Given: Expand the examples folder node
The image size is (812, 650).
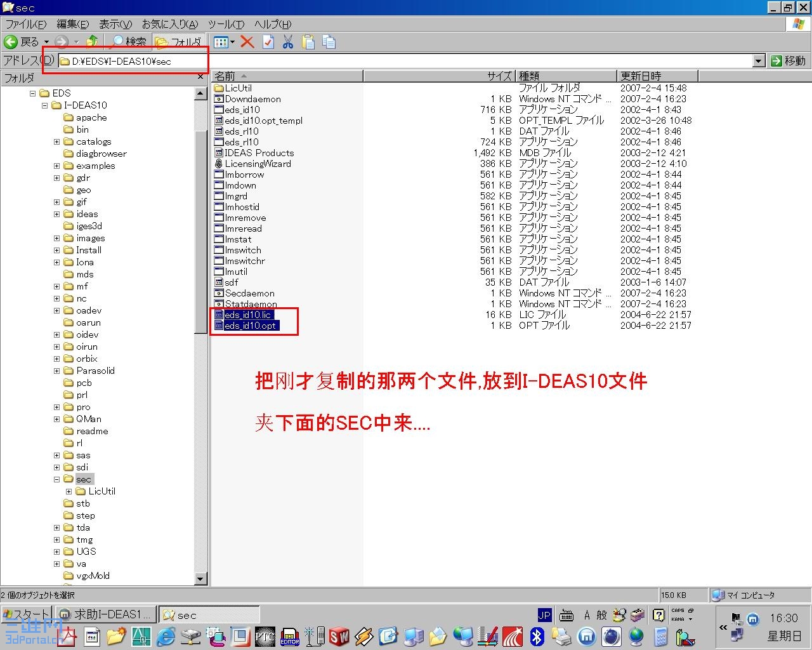Looking at the screenshot, I should [x=57, y=166].
